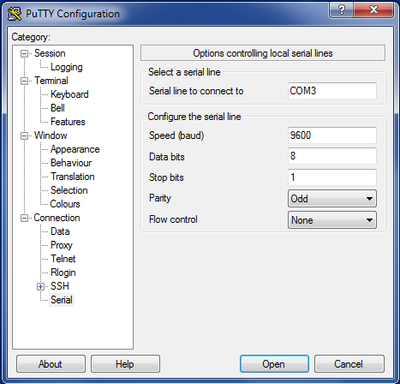Screen dimensions: 400x384
Task: Select the Logging category
Action: tap(66, 67)
